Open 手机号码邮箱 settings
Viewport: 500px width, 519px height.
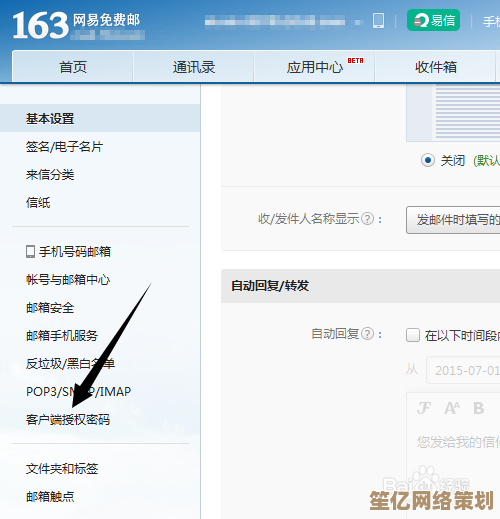coord(75,252)
